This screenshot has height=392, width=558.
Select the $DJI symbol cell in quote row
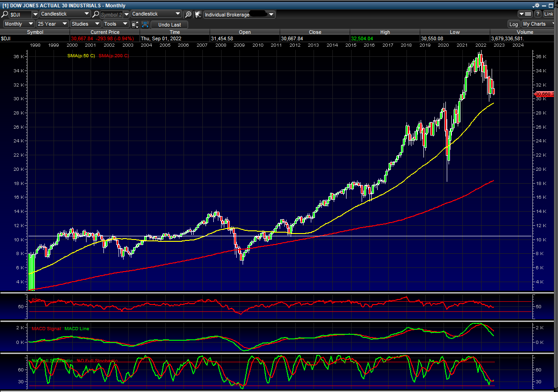coord(35,38)
